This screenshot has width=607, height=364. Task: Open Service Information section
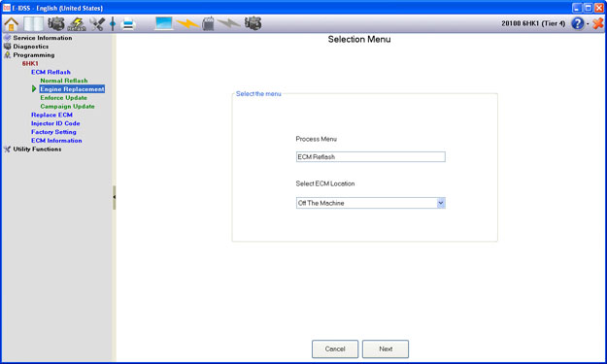pos(43,38)
